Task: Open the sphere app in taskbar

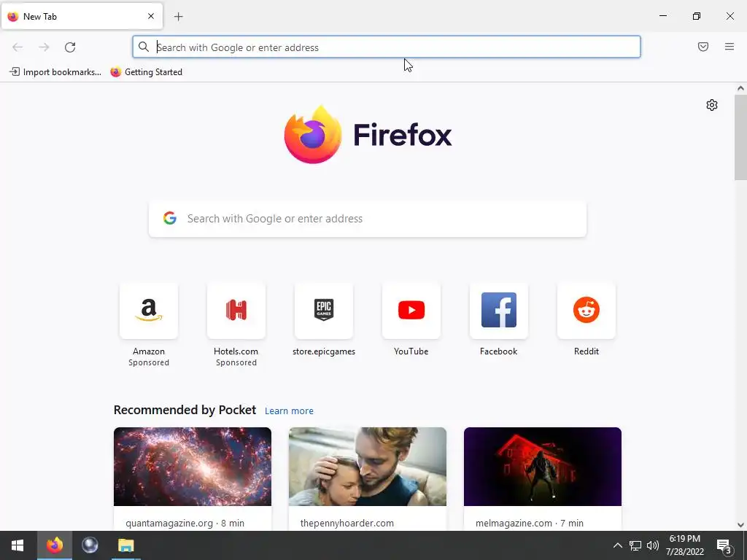Action: (90, 545)
